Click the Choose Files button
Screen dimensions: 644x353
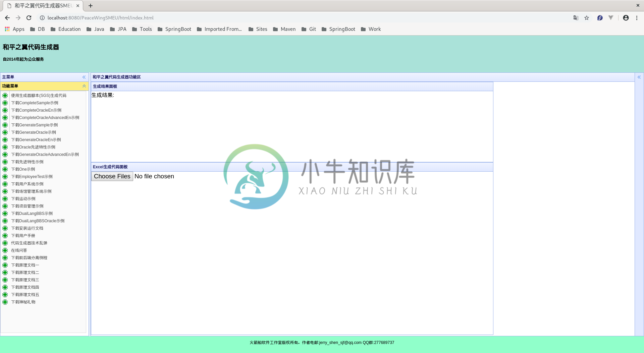[x=112, y=176]
